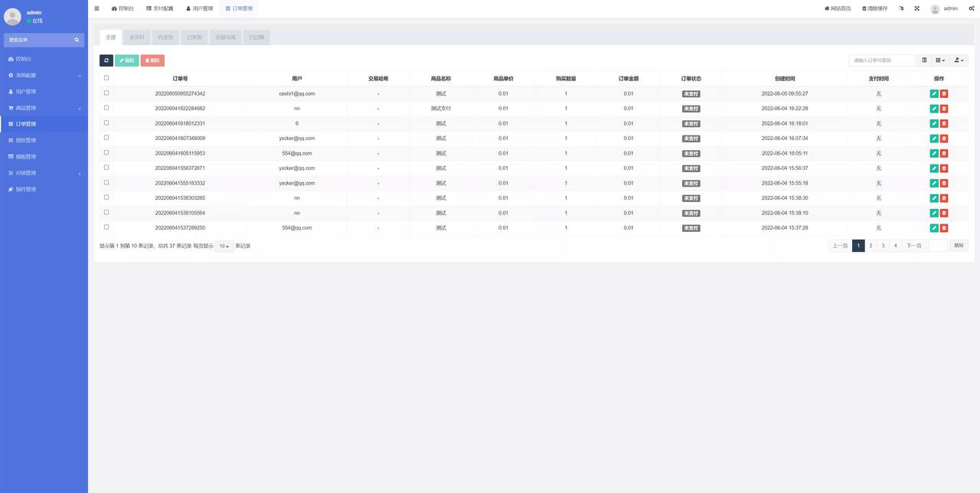Open the page size dropdown showing 10

pyautogui.click(x=224, y=246)
